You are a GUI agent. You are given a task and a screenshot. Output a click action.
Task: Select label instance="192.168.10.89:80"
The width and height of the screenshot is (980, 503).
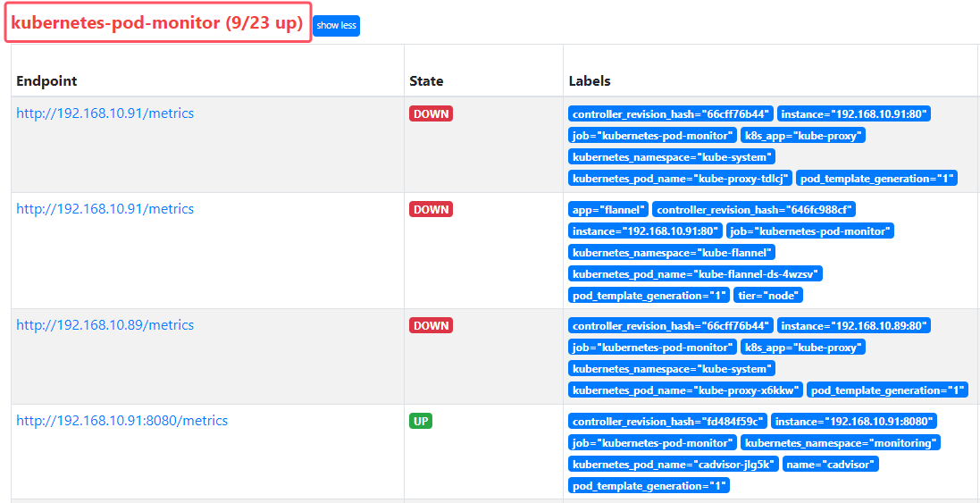(854, 325)
